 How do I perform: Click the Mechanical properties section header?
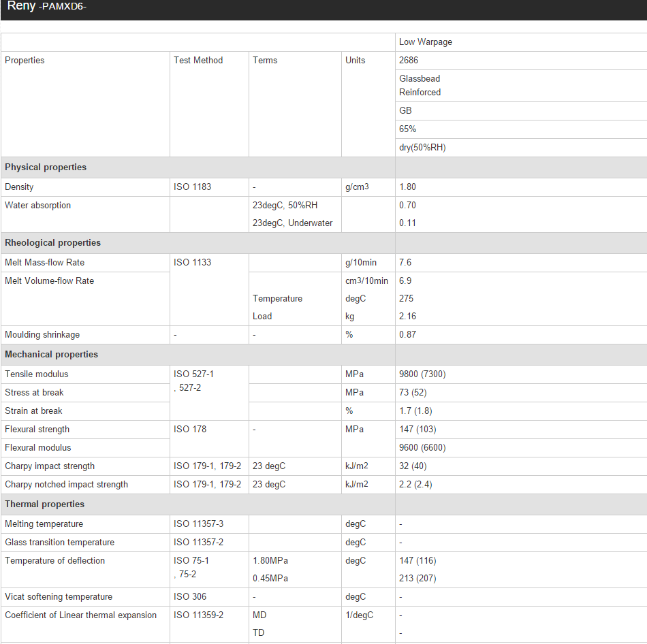[51, 355]
